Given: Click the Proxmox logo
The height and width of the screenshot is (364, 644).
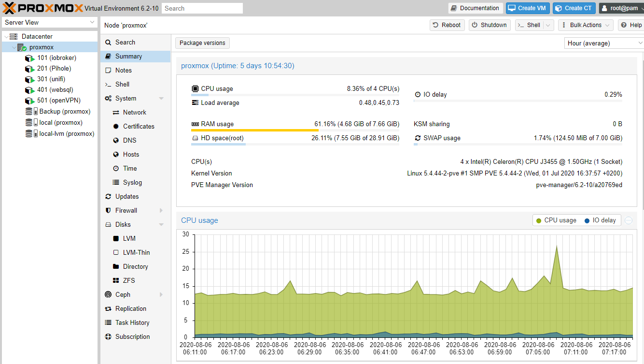Looking at the screenshot, I should coord(42,8).
